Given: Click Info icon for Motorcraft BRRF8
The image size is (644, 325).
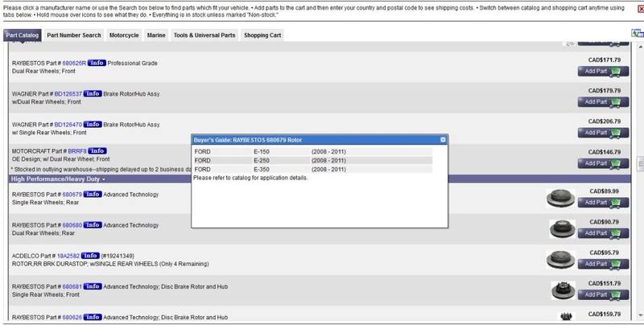Looking at the screenshot, I should click(x=97, y=151).
